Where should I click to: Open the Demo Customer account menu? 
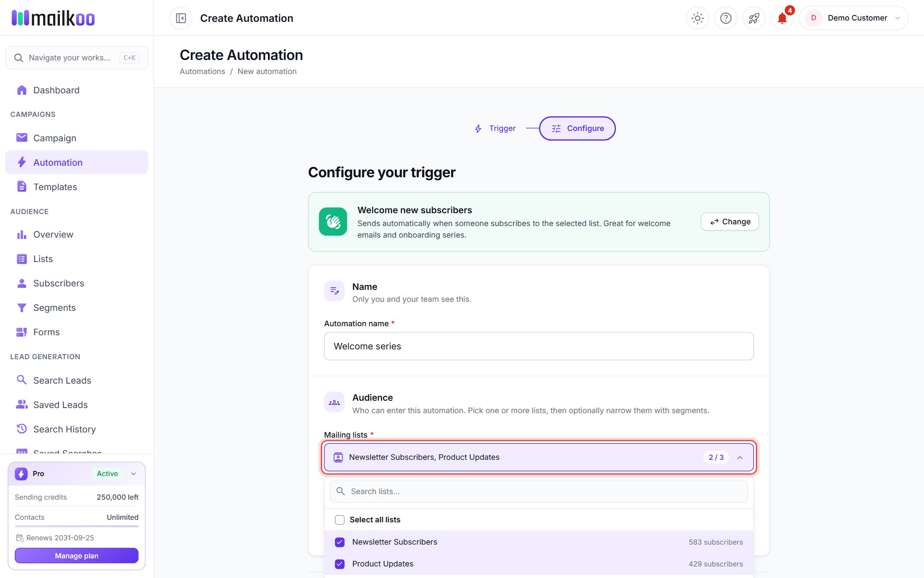click(853, 18)
